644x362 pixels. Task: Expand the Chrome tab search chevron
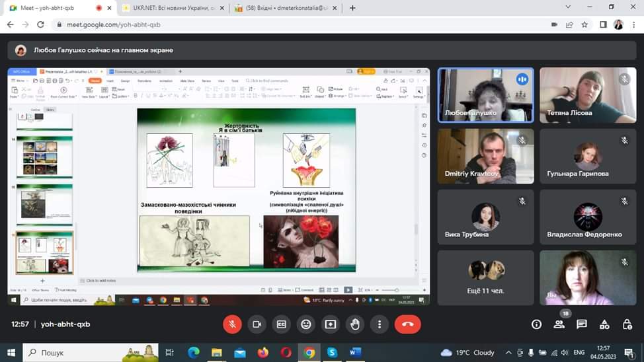tap(569, 7)
